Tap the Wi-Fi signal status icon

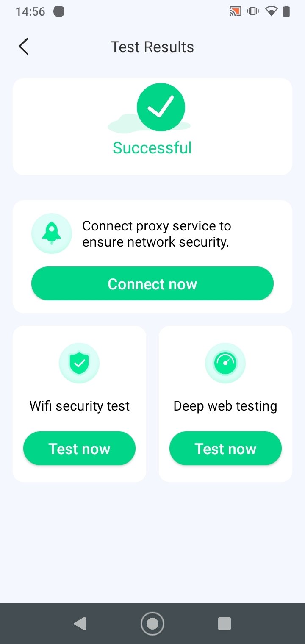pyautogui.click(x=271, y=11)
